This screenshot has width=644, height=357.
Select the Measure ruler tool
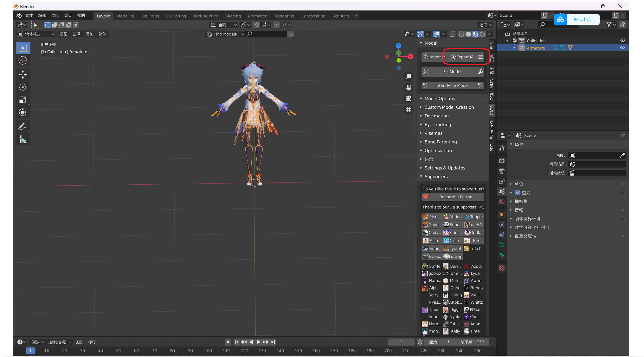coord(23,139)
